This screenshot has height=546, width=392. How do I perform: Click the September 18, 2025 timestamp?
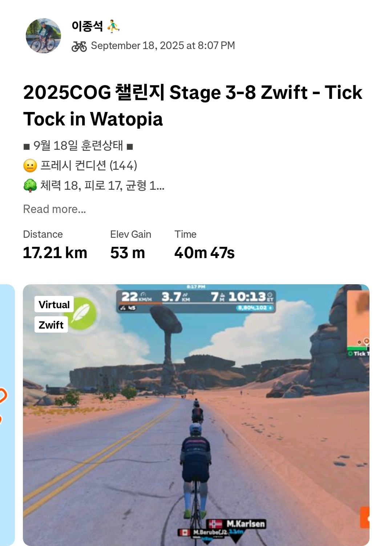click(x=163, y=46)
